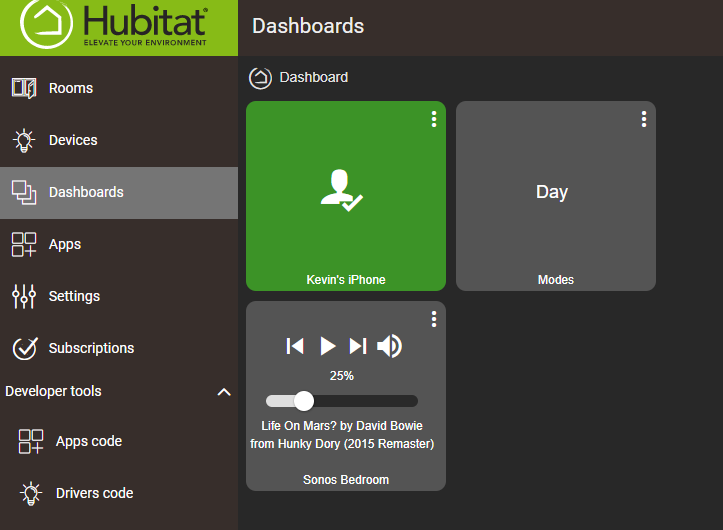Open Sonos Bedroom tile three-dot menu
This screenshot has height=530, width=723.
(434, 319)
